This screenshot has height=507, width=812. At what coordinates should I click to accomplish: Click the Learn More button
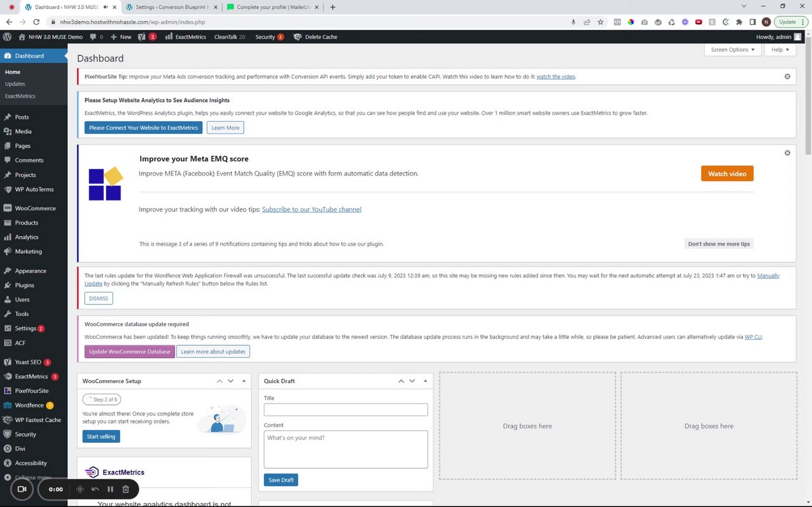(225, 128)
